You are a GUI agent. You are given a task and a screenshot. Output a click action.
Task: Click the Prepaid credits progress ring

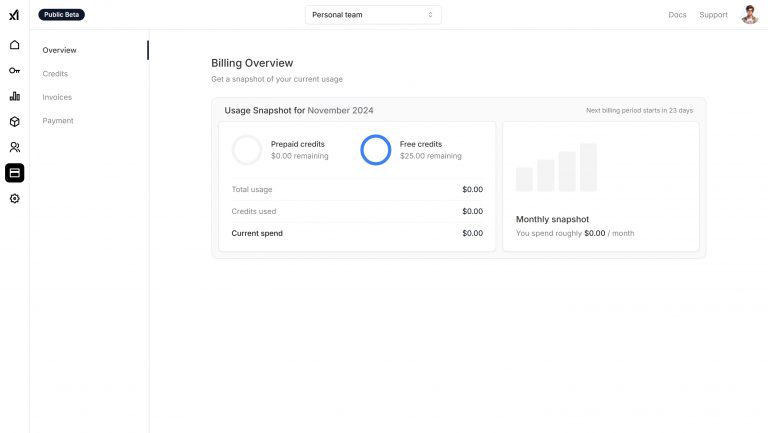click(246, 150)
